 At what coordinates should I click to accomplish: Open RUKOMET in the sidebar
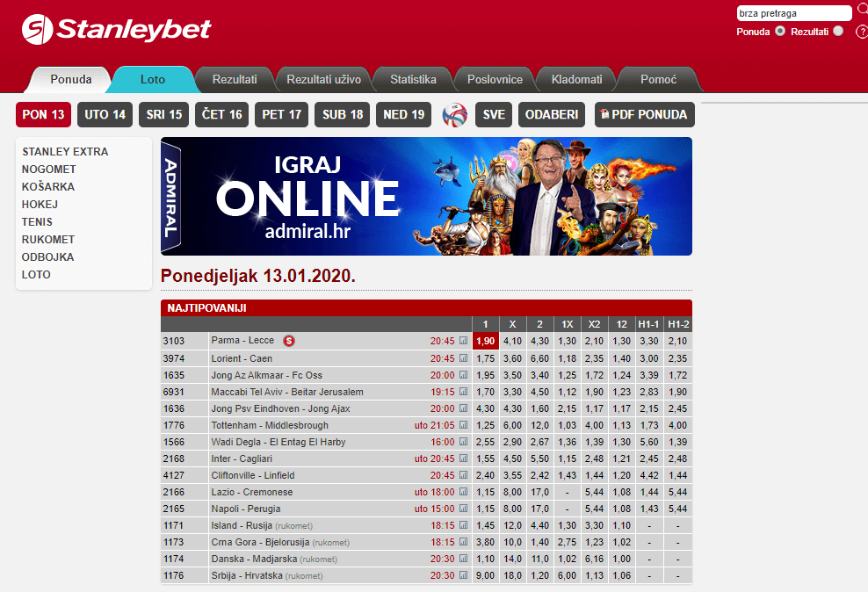(47, 240)
